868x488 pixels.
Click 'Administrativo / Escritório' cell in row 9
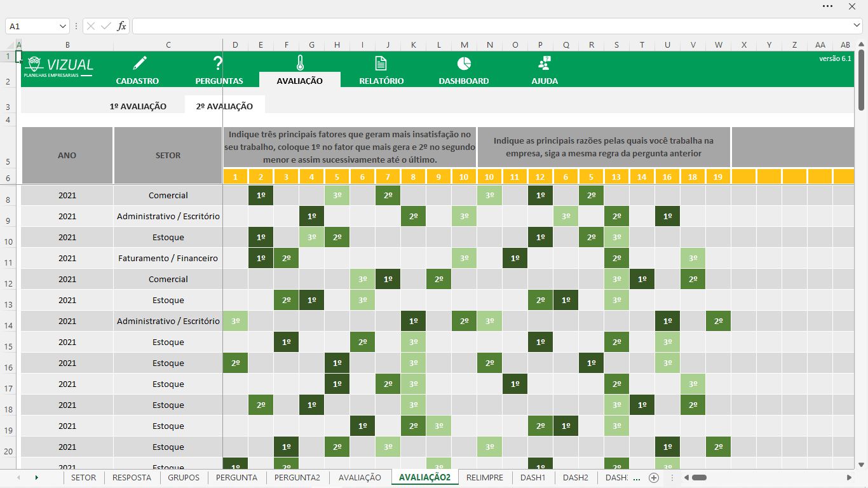(168, 216)
